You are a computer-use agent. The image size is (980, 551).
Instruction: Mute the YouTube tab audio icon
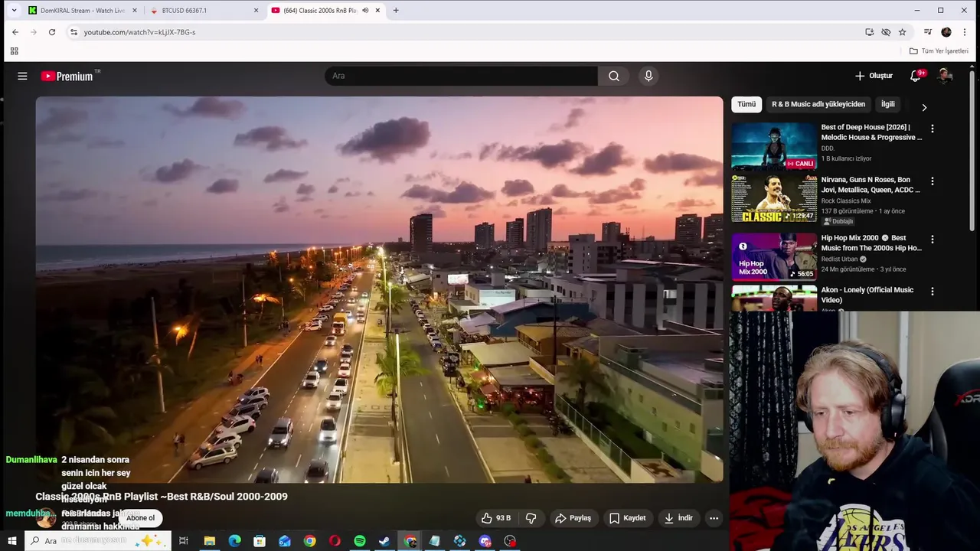click(x=365, y=11)
